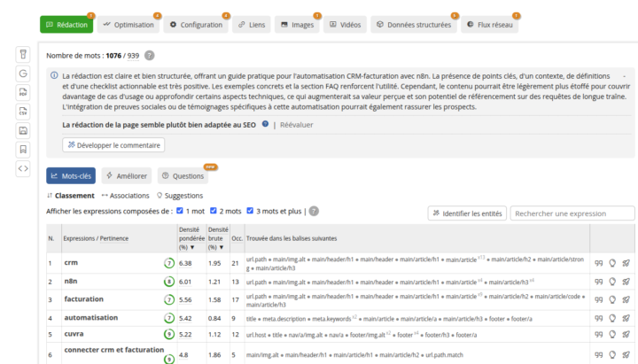This screenshot has height=364, width=638.
Task: Open the code view brackets icon in sidebar
Action: [x=23, y=168]
